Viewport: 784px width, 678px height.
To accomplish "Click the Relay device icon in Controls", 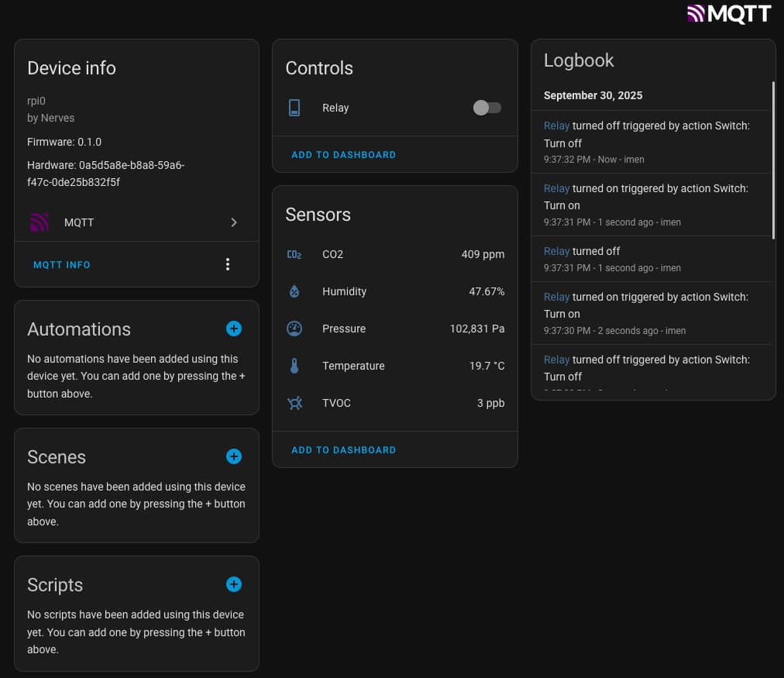I will point(294,108).
